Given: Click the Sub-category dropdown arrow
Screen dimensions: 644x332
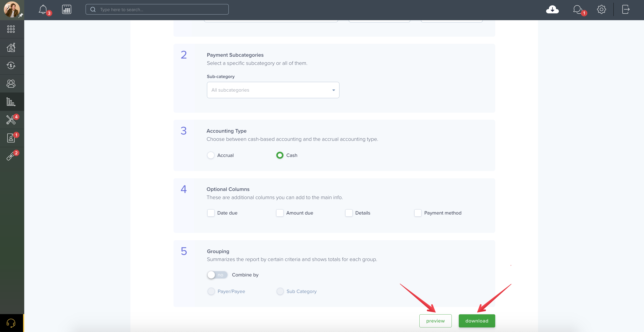Looking at the screenshot, I should pyautogui.click(x=334, y=90).
